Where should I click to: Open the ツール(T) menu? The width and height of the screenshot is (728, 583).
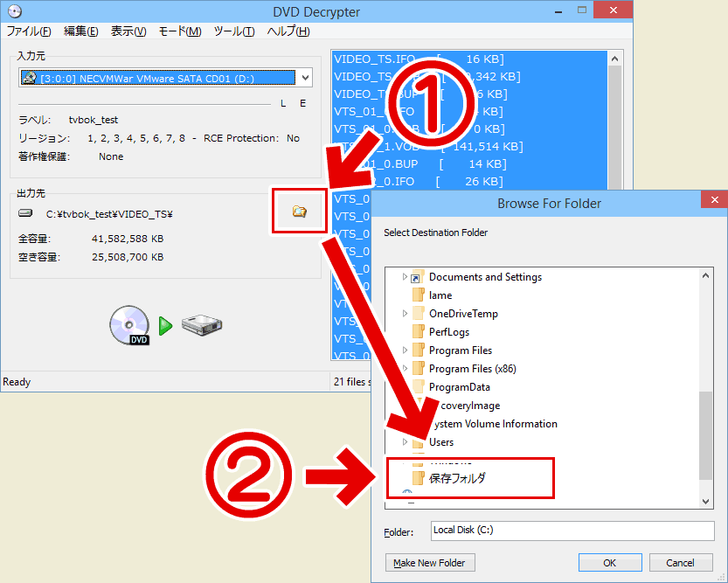point(234,31)
